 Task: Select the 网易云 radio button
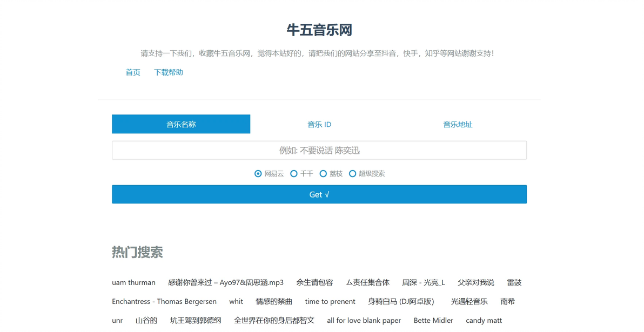pyautogui.click(x=258, y=174)
